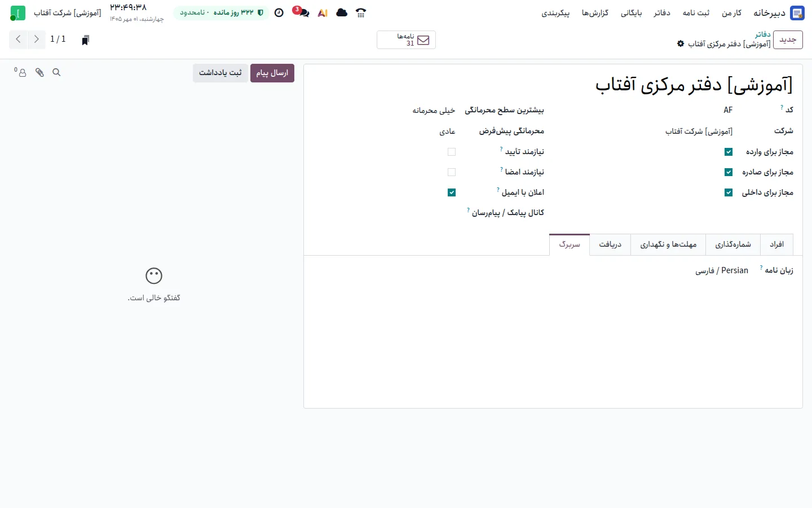
Task: Click the help mark next to کد label
Action: tap(782, 107)
